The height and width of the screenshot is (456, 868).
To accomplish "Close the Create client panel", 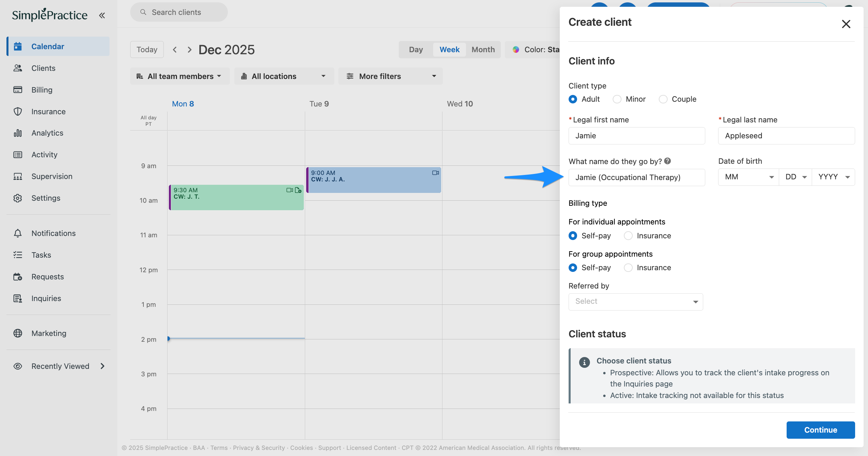I will pyautogui.click(x=846, y=24).
